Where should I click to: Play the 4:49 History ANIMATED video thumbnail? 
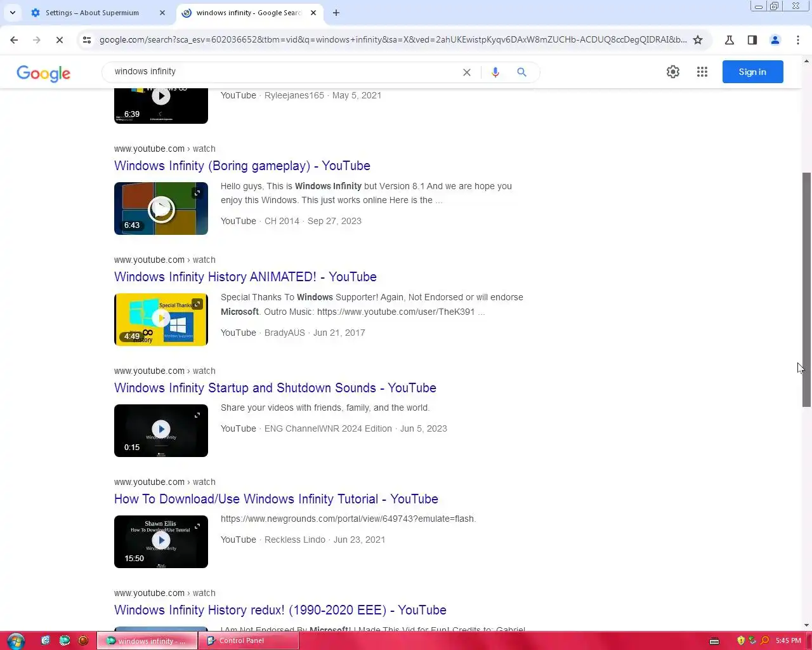[x=161, y=319]
